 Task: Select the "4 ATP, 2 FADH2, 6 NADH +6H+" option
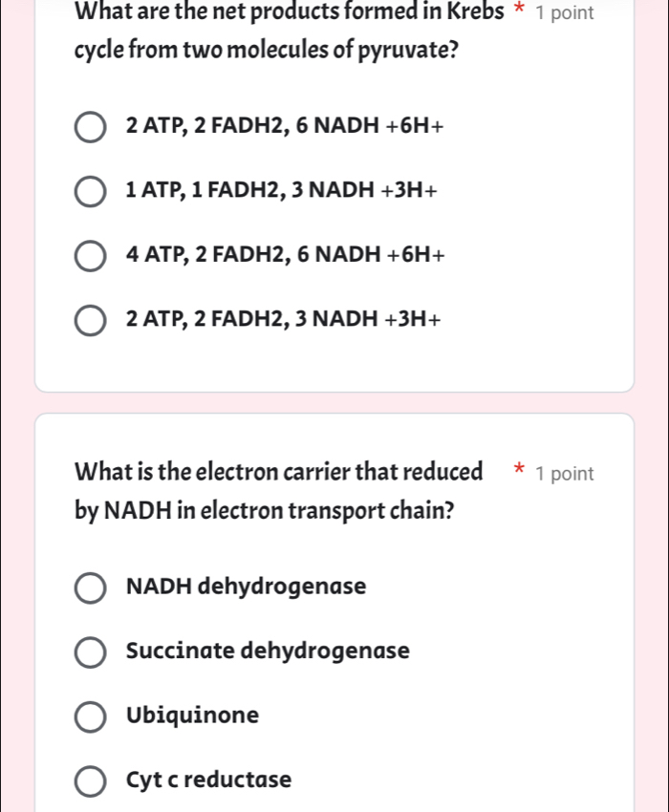(91, 255)
